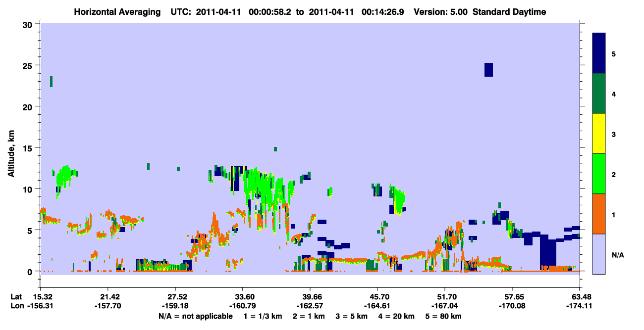Click longitude value -164.61
Image resolution: width=644 pixels, height=330 pixels.
click(377, 306)
